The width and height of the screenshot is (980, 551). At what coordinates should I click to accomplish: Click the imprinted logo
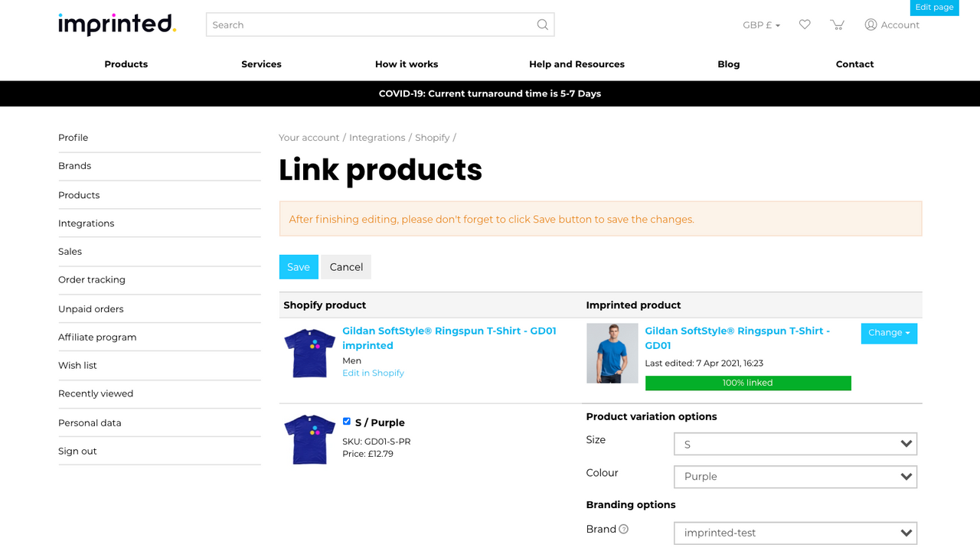pos(116,24)
